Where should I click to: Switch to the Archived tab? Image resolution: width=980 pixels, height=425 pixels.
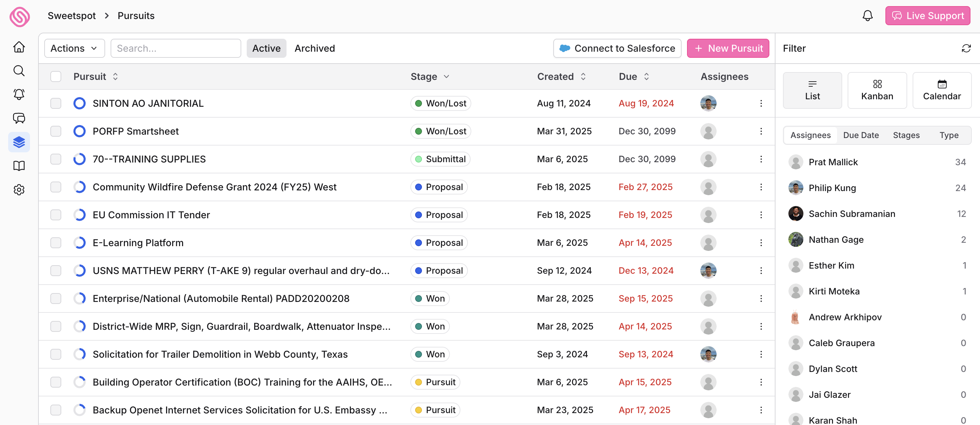(x=315, y=48)
